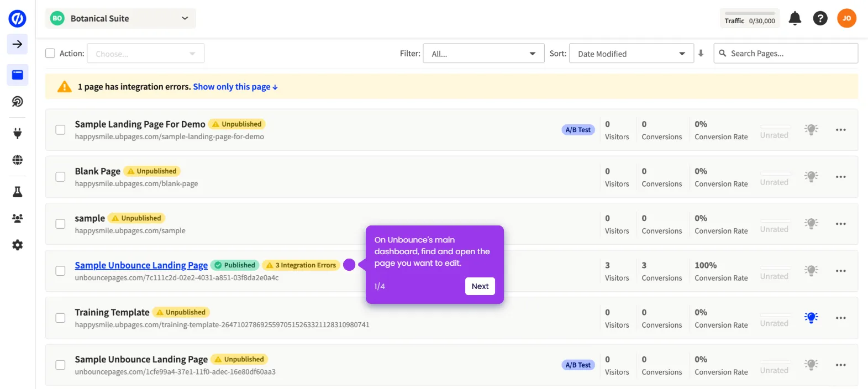Click Show only this page link
The width and height of the screenshot is (868, 389).
point(235,87)
